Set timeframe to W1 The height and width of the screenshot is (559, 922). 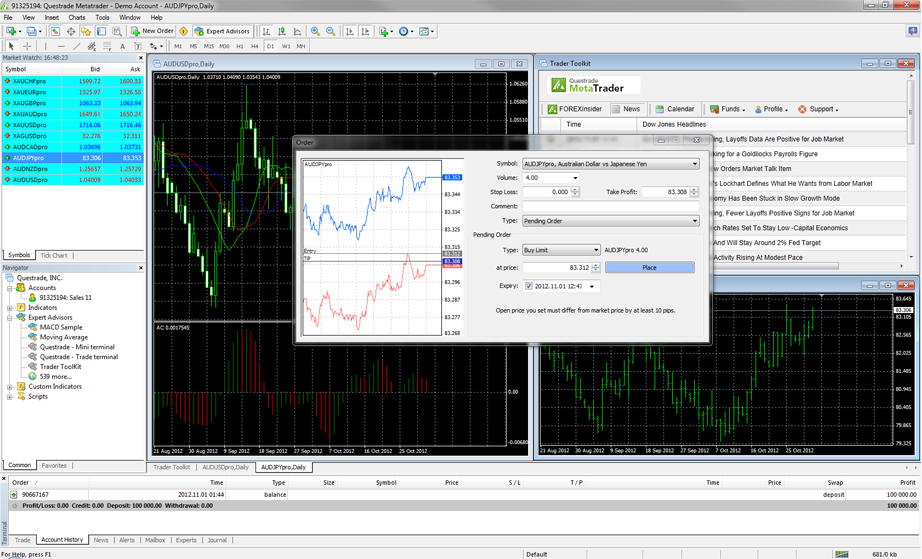pos(286,46)
